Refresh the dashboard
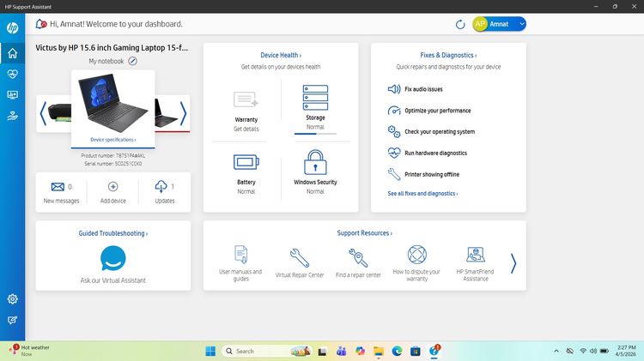644x361 pixels. [x=460, y=24]
